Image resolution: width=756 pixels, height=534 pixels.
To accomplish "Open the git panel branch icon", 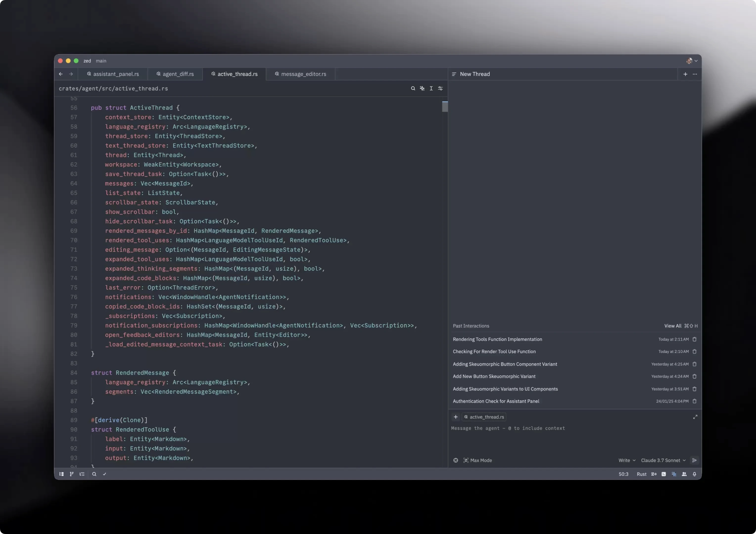I will (71, 474).
